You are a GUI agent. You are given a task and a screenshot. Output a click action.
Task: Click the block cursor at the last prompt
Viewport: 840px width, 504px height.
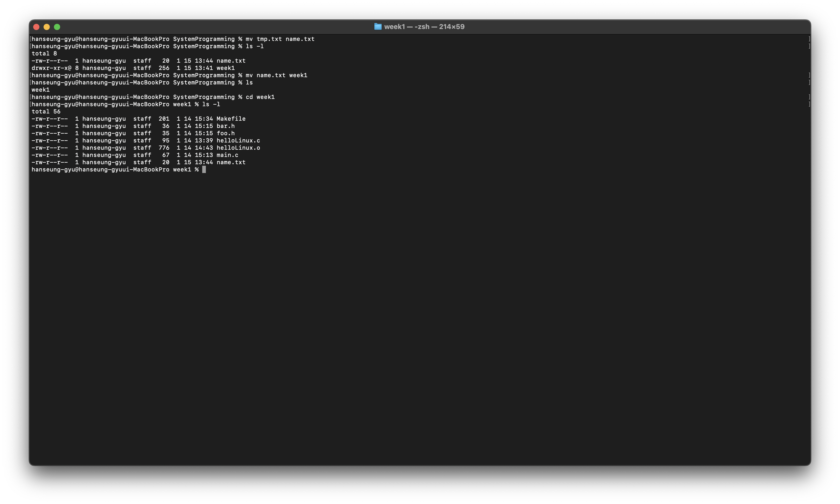204,169
